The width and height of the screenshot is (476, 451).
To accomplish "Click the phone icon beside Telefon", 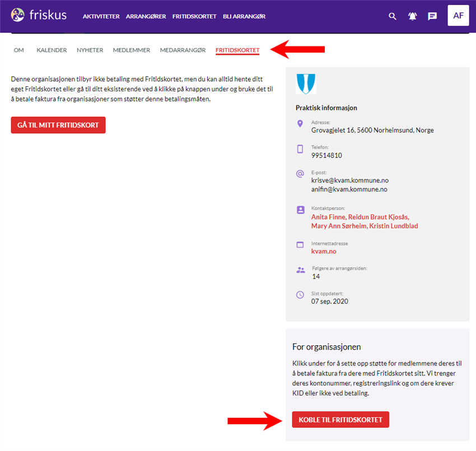I will click(x=300, y=149).
